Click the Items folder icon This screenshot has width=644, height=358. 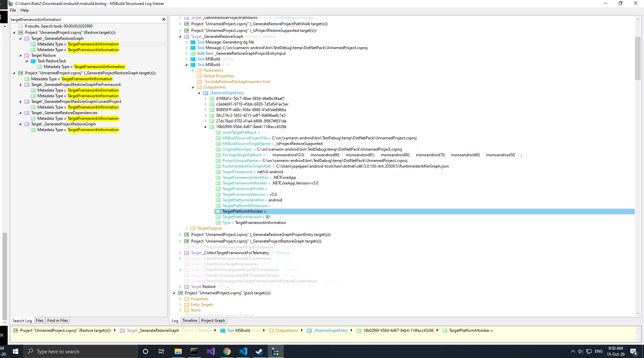(x=187, y=310)
